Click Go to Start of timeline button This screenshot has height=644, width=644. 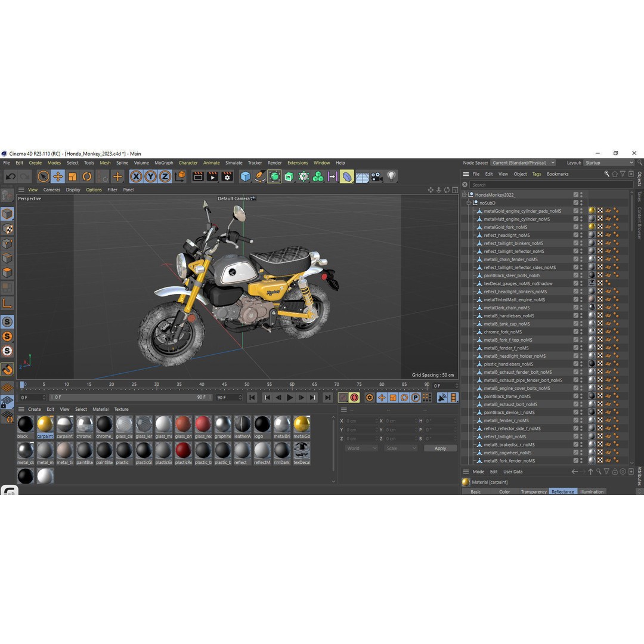pos(252,398)
